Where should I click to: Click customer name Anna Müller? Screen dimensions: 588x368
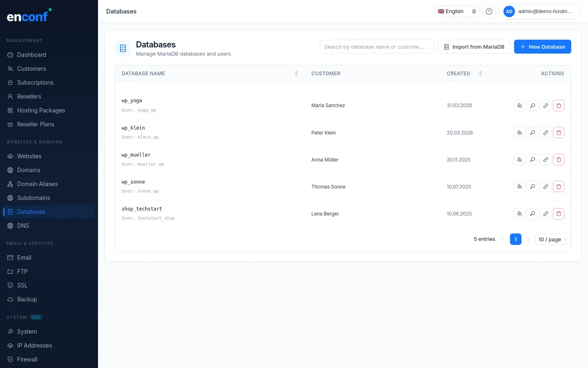325,160
